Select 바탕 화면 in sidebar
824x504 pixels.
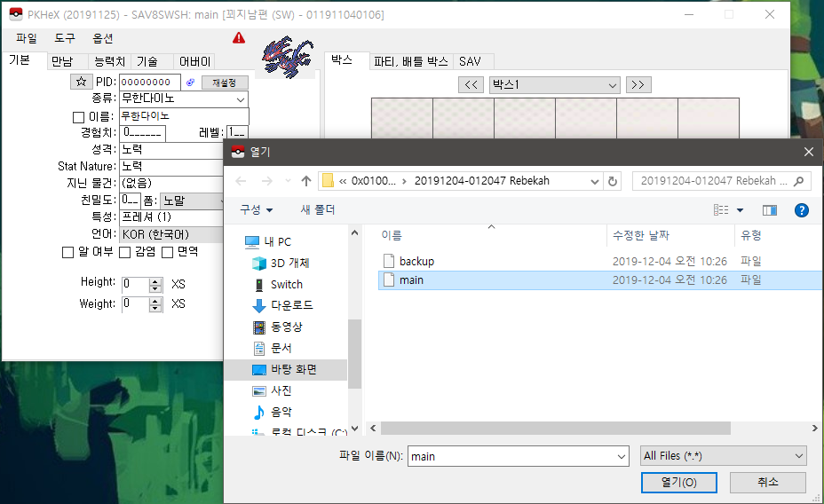pyautogui.click(x=284, y=370)
